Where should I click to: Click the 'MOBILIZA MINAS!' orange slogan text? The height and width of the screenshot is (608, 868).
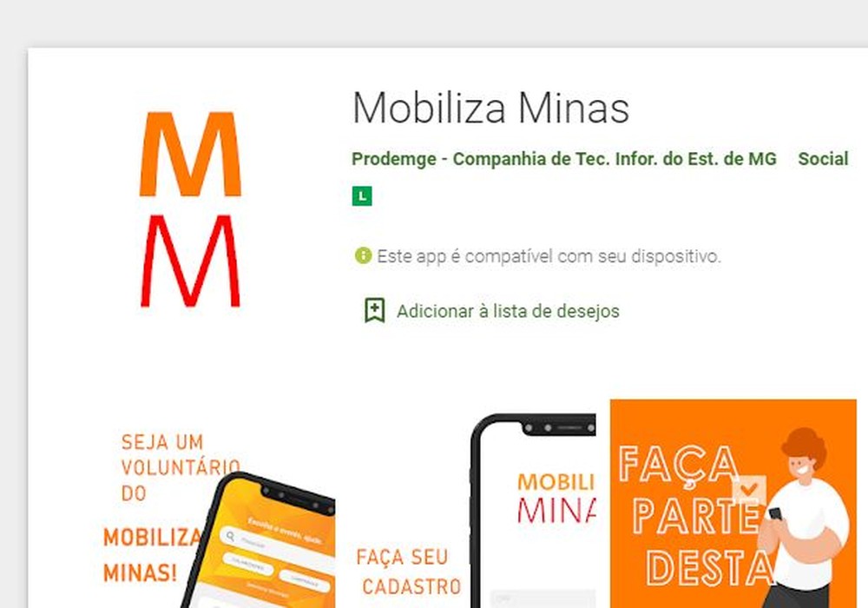click(x=152, y=555)
